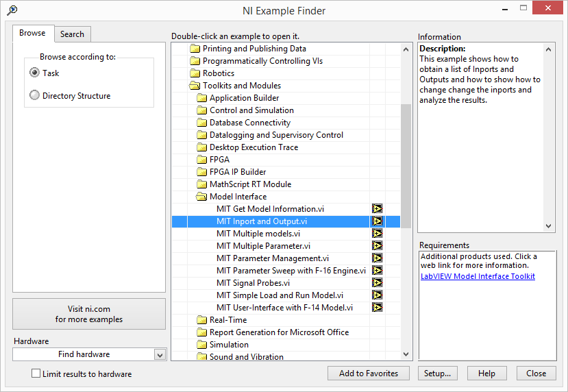Open the LabVIEW Model Interface Toolkit link
Screen dimensions: 568x392
pos(478,276)
